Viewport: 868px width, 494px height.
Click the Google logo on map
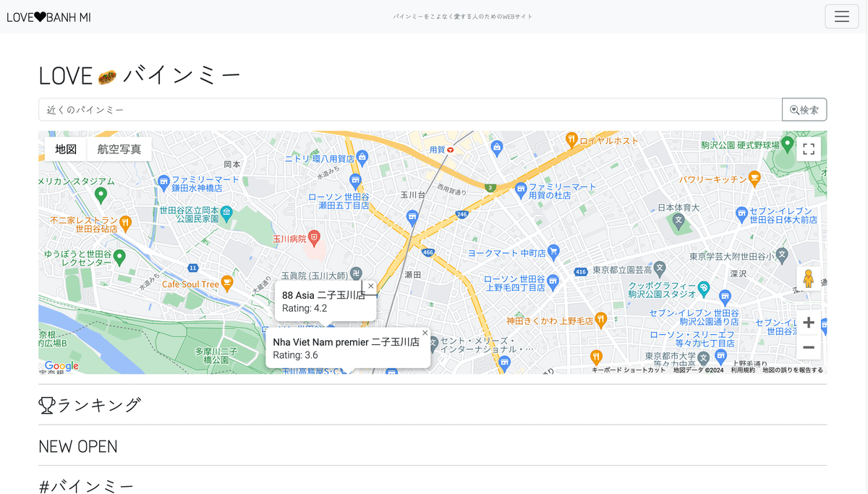point(61,366)
